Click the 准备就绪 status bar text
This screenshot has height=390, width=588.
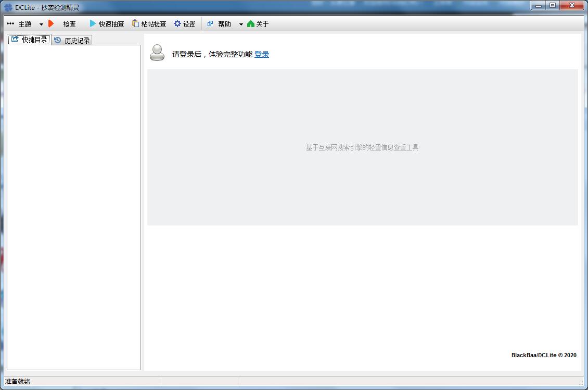(18, 381)
